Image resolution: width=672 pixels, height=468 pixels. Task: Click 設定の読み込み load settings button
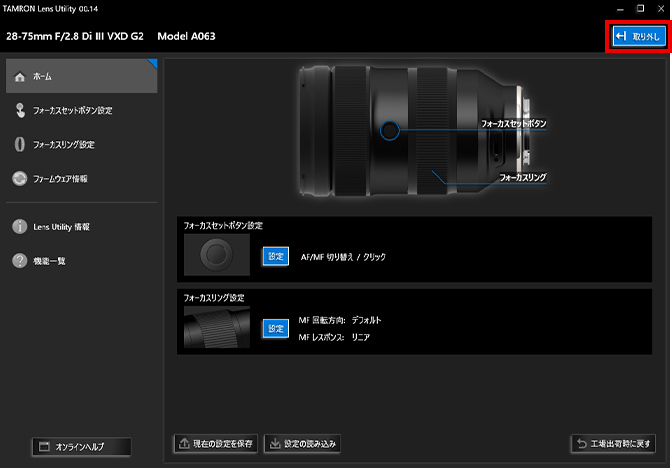302,444
